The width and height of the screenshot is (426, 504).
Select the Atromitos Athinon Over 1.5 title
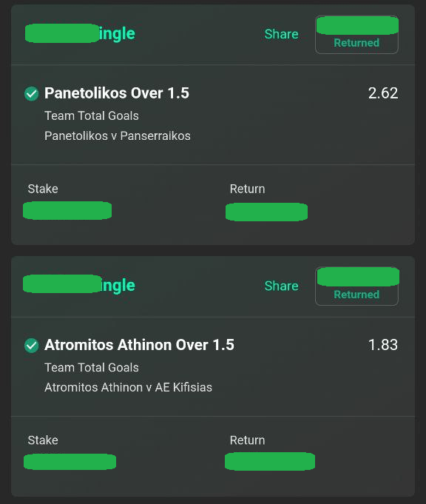point(140,345)
